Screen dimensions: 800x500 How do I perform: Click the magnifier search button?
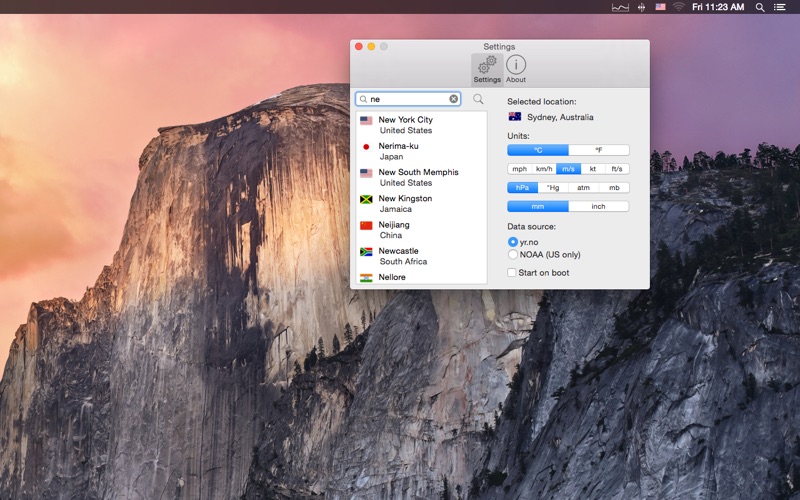pyautogui.click(x=478, y=99)
